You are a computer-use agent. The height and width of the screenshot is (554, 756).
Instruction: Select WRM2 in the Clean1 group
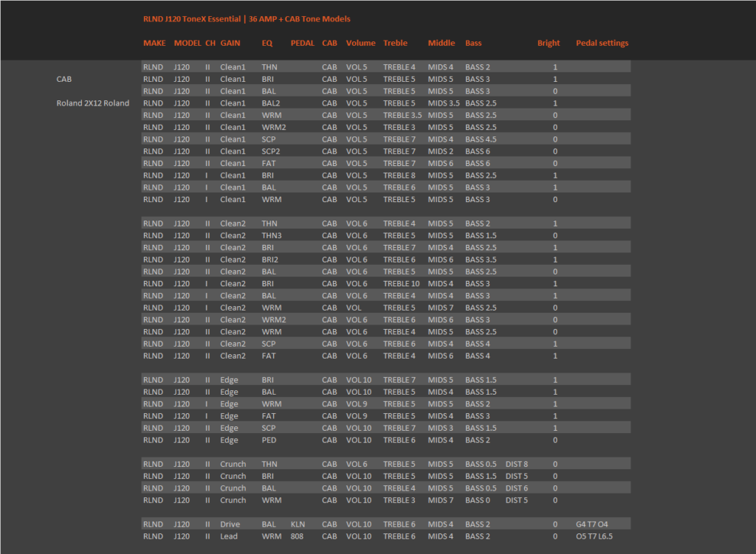(274, 127)
